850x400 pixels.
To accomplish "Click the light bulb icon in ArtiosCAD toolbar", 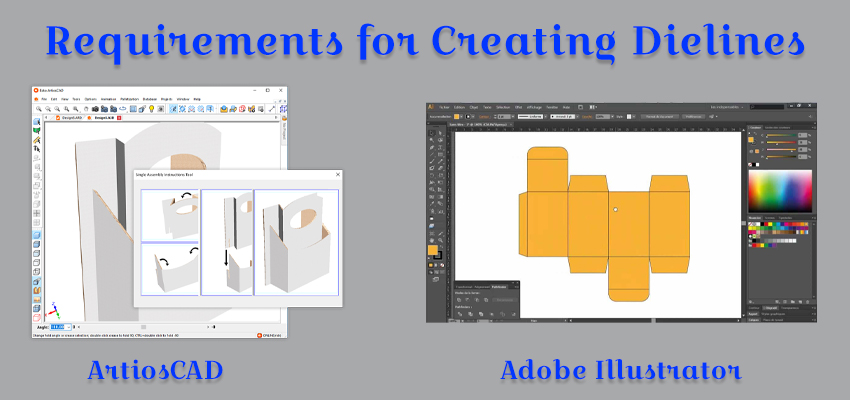I will [151, 109].
